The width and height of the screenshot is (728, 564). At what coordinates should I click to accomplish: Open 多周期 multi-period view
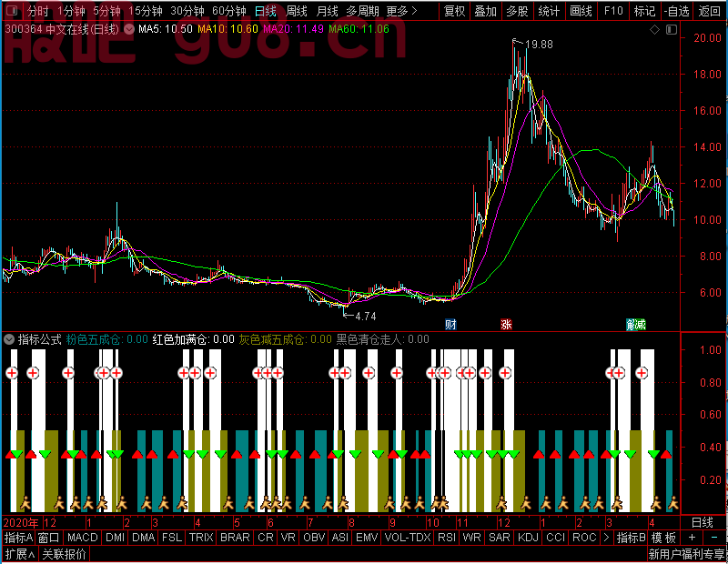[x=362, y=11]
